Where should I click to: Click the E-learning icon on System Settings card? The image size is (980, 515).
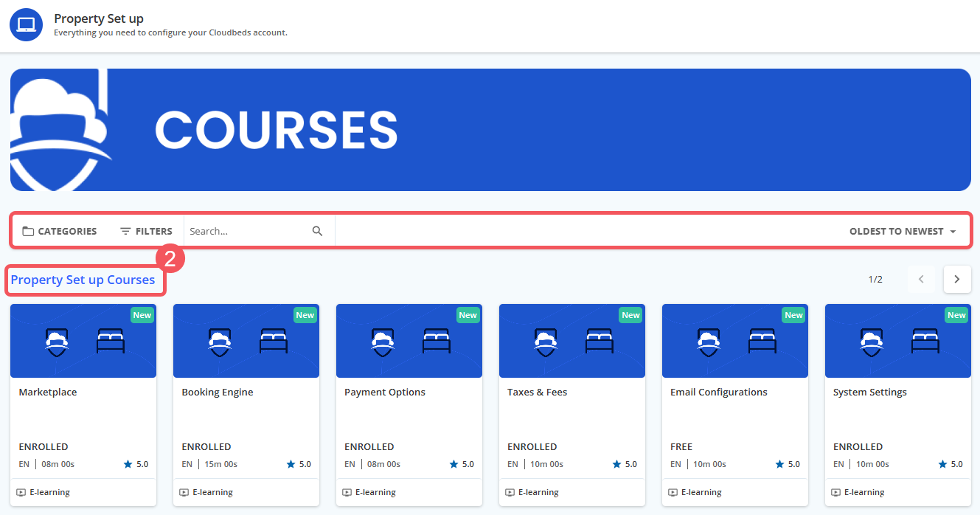pyautogui.click(x=836, y=492)
